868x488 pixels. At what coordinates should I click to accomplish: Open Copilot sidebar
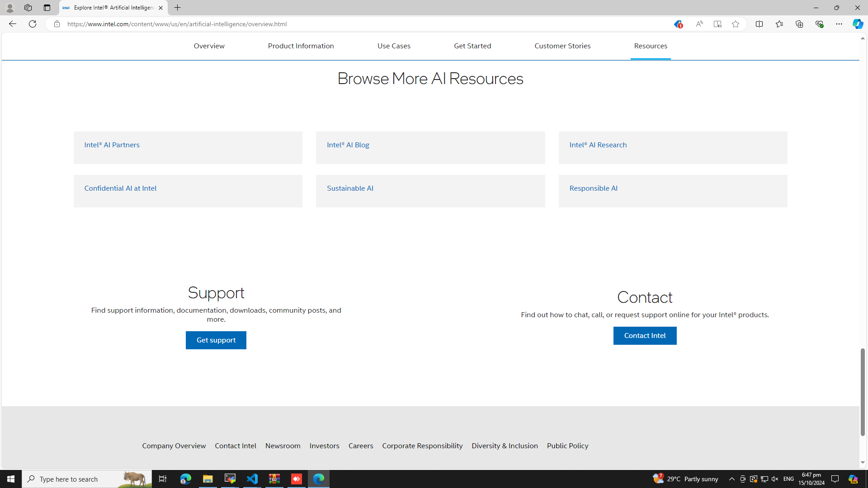(x=858, y=24)
